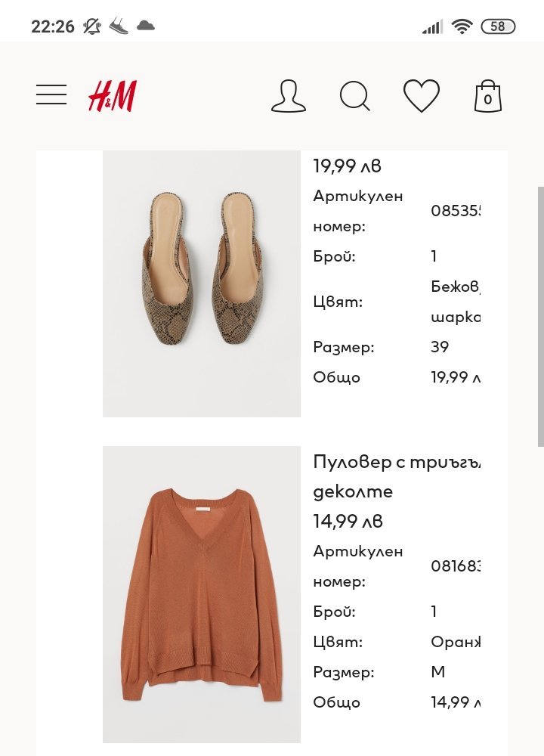544x756 pixels.
Task: Tap the 14,99 лв sweater price
Action: 348,522
